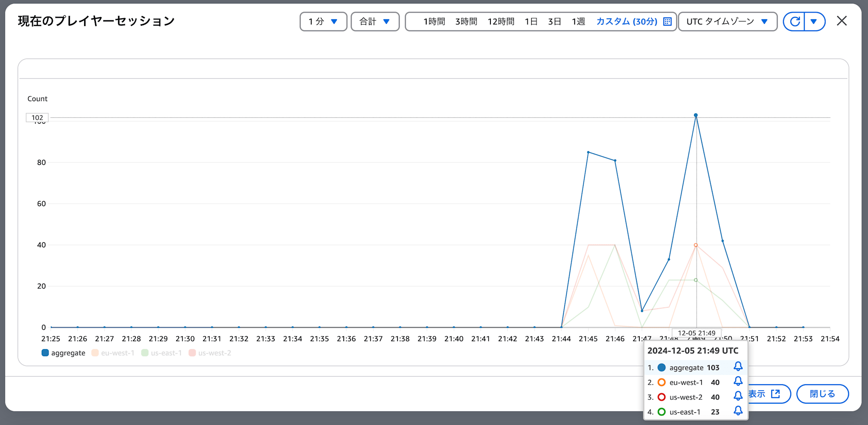Click the us-east-1 green circle in tooltip
This screenshot has width=868, height=425.
(x=661, y=412)
